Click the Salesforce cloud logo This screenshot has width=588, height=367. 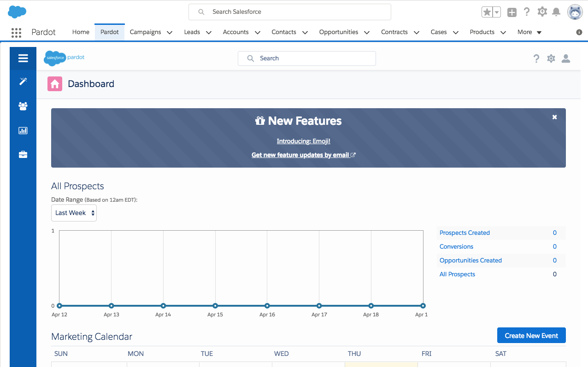click(x=17, y=12)
